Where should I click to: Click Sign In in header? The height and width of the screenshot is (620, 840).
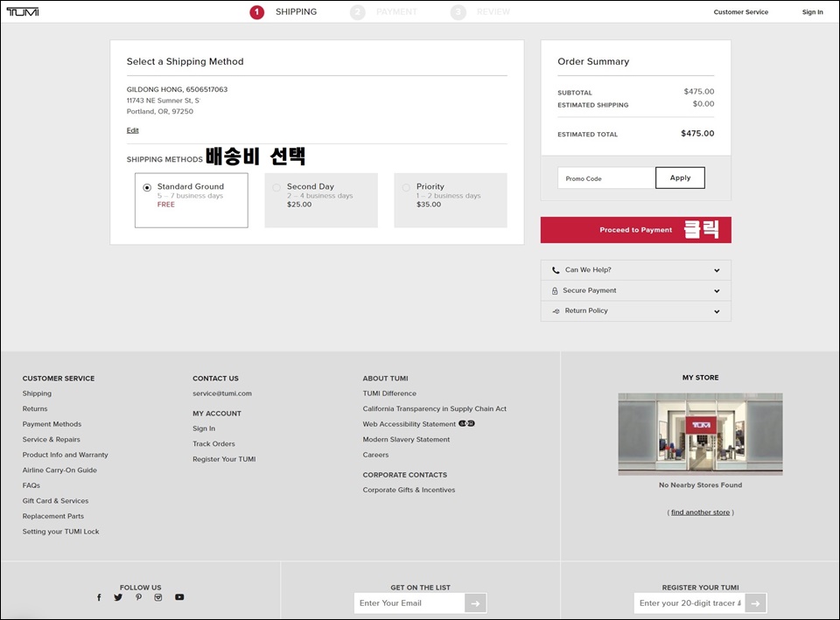812,11
